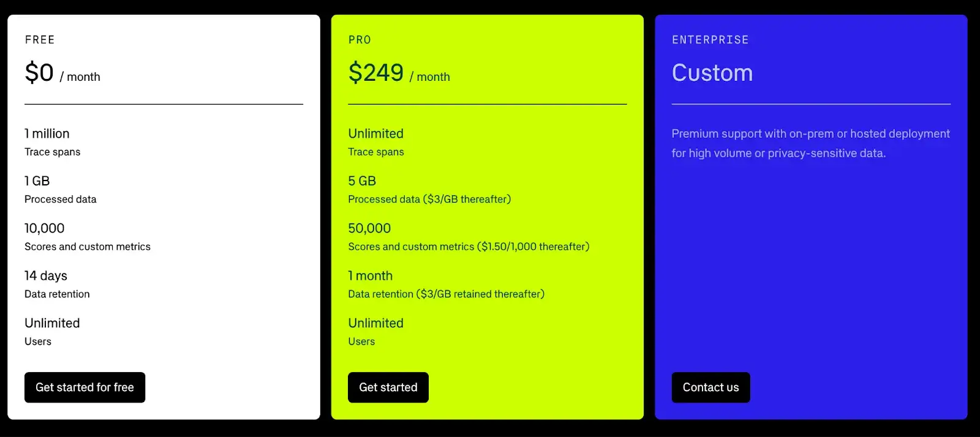Screen dimensions: 980x437
Task: Click "Unlimited" users in the Pro plan
Action: (375, 323)
